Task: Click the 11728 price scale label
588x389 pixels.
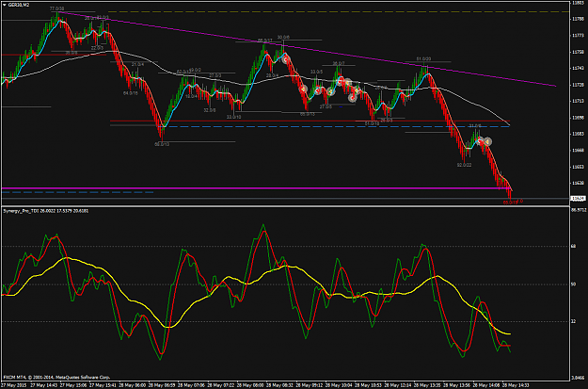Action: pos(577,85)
